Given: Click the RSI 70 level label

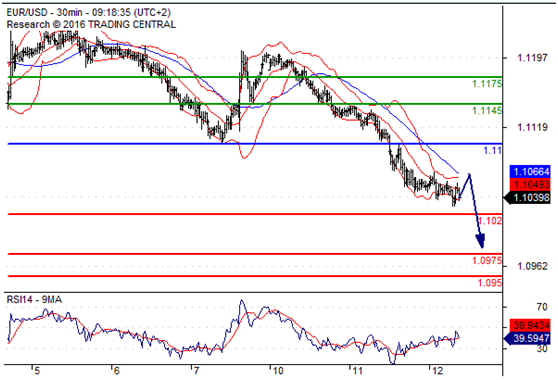Looking at the screenshot, I should point(542,307).
